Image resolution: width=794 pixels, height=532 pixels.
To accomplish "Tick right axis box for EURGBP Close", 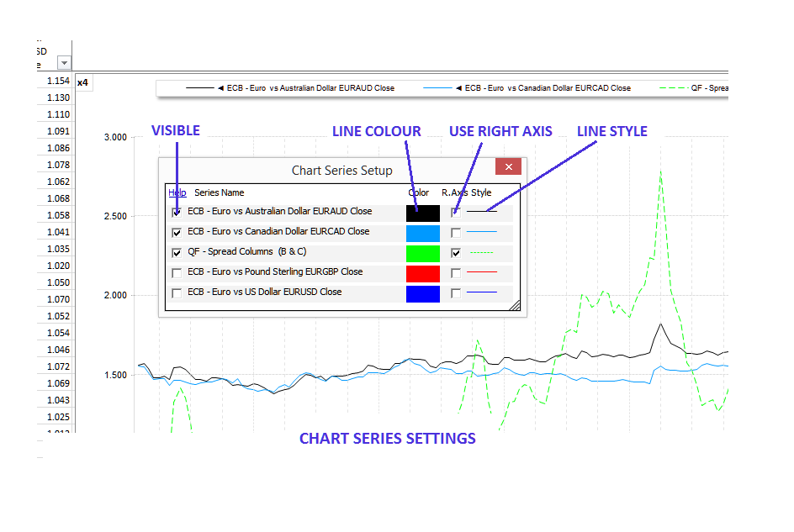I will pos(456,272).
